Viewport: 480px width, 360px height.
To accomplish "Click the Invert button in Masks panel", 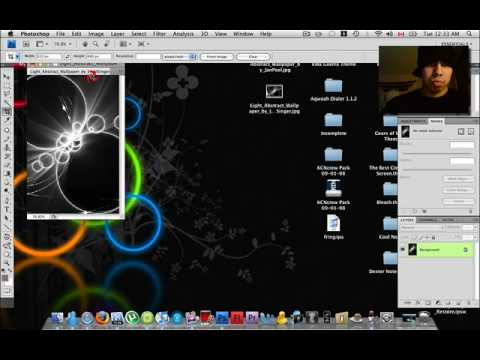I will pyautogui.click(x=458, y=201).
